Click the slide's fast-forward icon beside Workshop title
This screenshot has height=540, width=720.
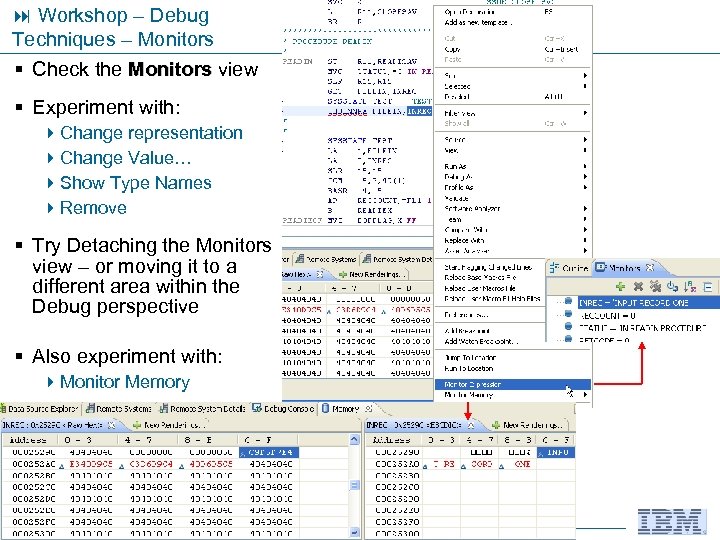[22, 17]
